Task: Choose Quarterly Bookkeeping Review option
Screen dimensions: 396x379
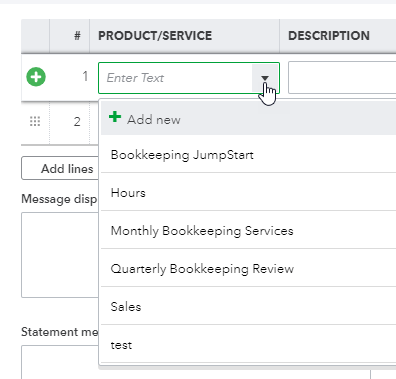Action: coord(248,269)
